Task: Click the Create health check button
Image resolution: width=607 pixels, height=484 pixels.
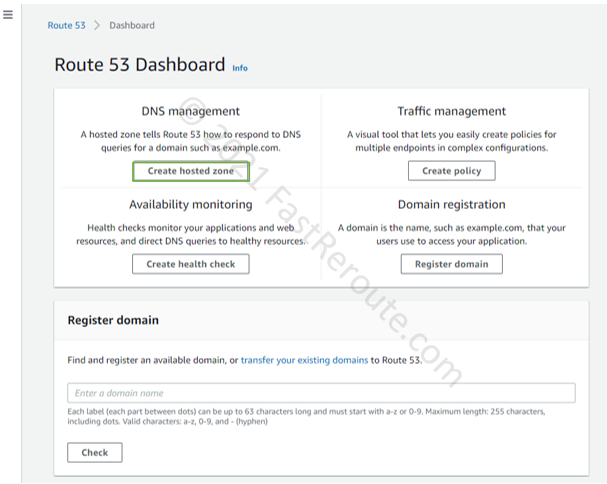Action: click(190, 264)
